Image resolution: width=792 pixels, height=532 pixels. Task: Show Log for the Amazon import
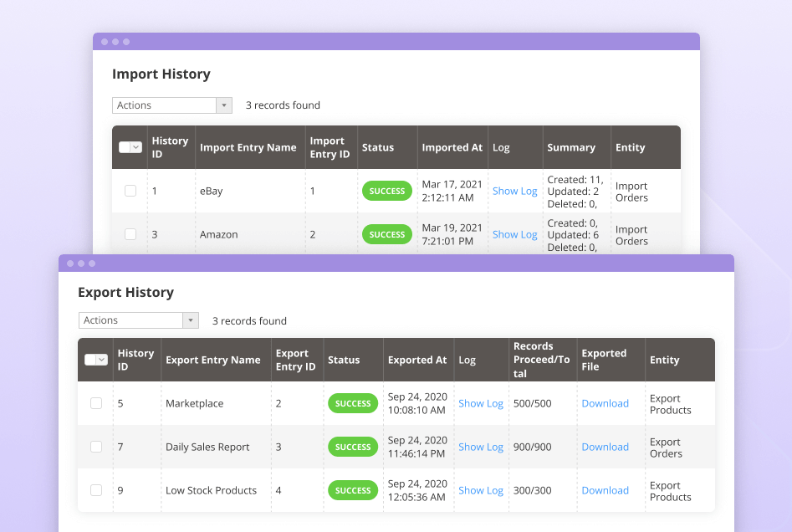(x=514, y=234)
